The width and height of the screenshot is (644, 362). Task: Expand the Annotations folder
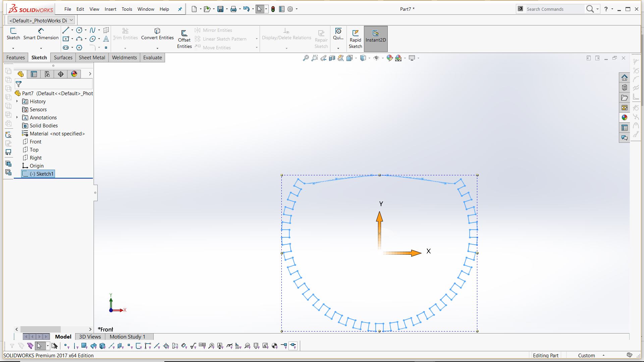[17, 117]
